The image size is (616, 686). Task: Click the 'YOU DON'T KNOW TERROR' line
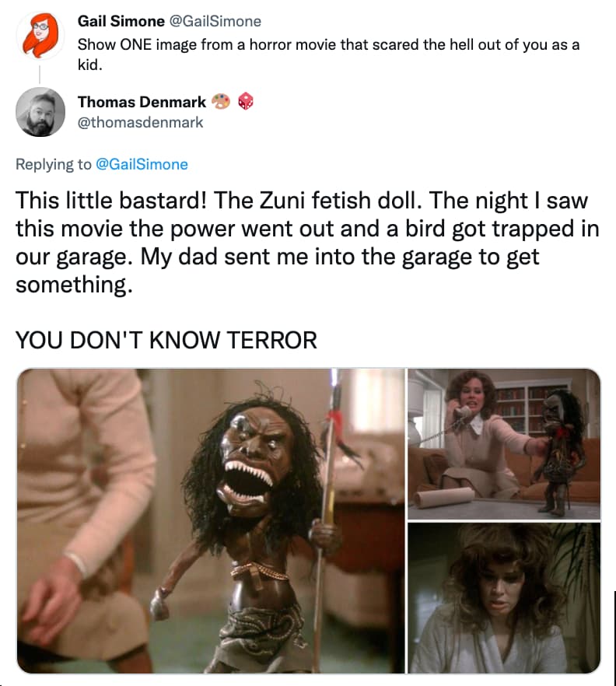tap(166, 340)
